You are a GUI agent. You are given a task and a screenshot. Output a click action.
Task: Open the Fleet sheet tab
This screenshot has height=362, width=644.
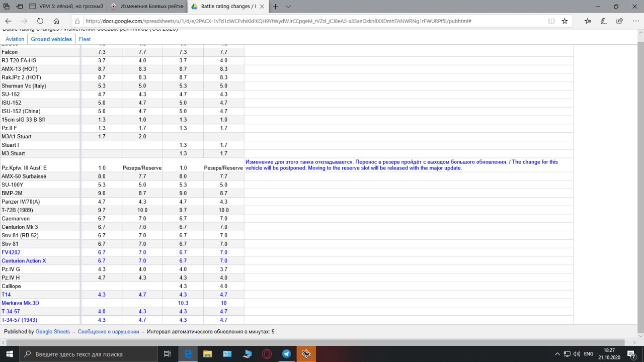click(85, 39)
